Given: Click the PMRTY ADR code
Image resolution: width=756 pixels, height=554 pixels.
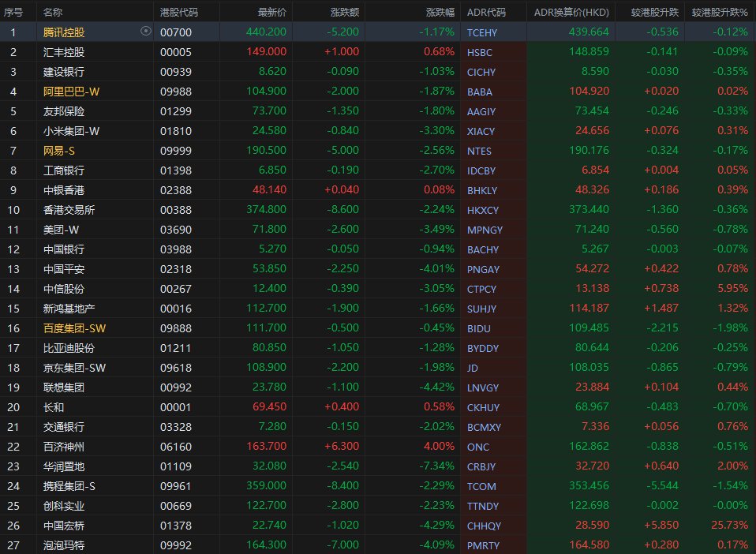Looking at the screenshot, I should [x=483, y=546].
